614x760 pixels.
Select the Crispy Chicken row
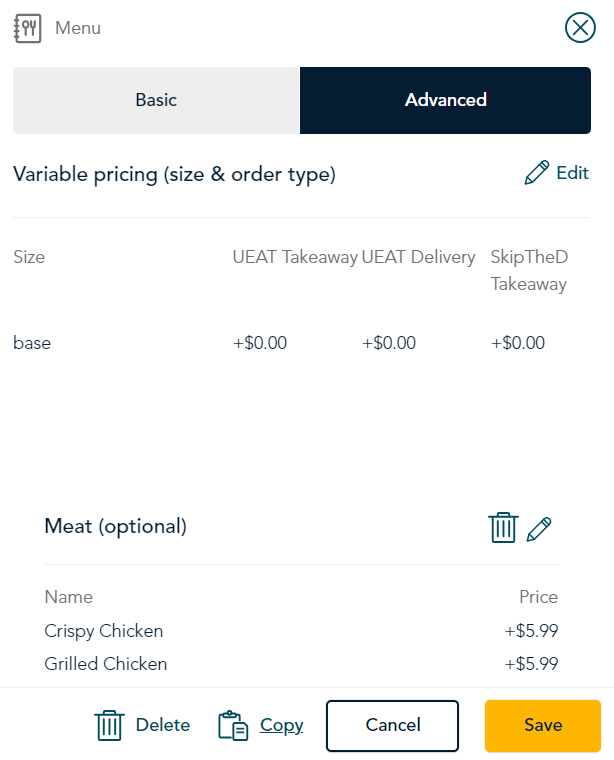301,631
